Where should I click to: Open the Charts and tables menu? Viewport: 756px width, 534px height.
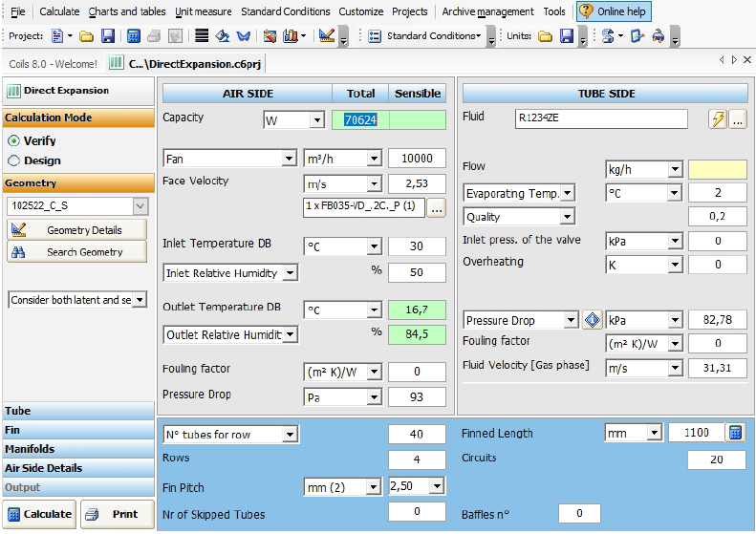point(127,11)
